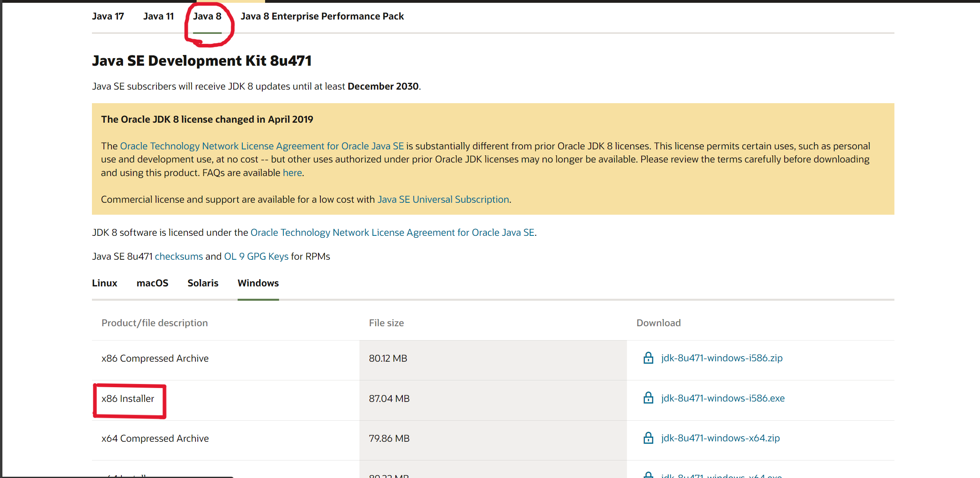The width and height of the screenshot is (980, 478).
Task: Switch to the Java 11 tab
Action: pyautogui.click(x=158, y=16)
